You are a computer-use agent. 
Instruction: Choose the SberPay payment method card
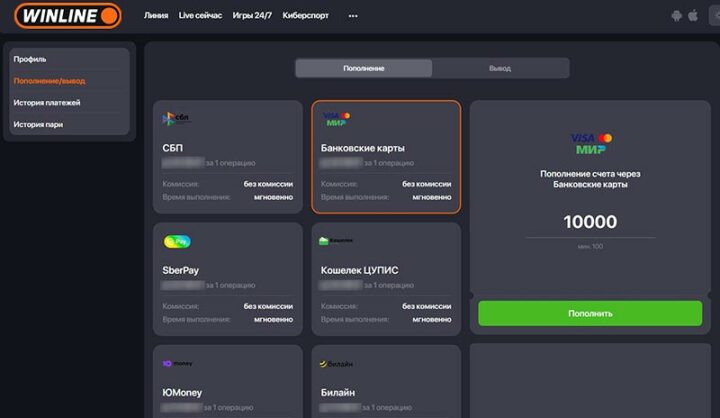coord(228,279)
